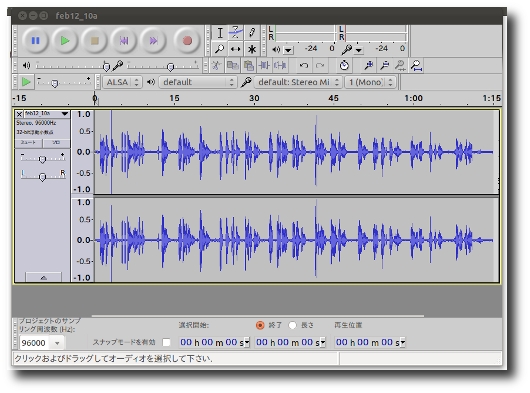Toggle the Sync-Lock tracks clock icon
Viewport: 530px width, 393px height.
[x=344, y=65]
